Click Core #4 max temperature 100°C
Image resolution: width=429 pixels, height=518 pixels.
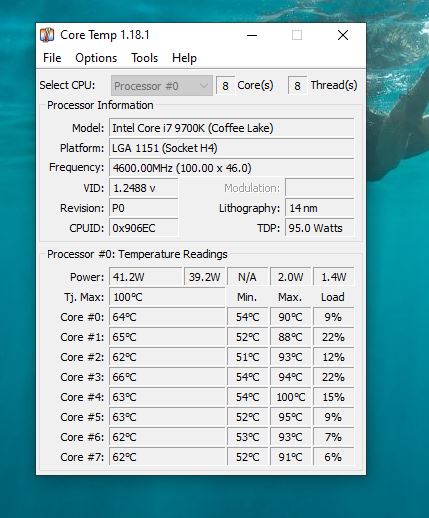point(290,397)
